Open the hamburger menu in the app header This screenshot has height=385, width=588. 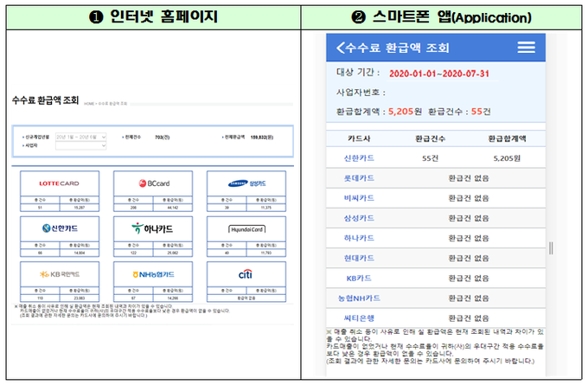tap(526, 48)
